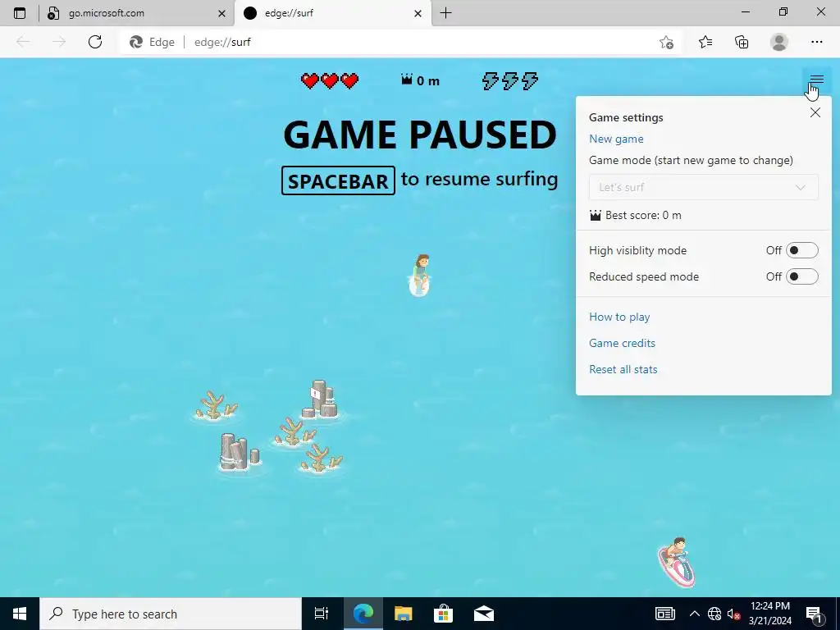Close the go.microsoft.com tab
The width and height of the screenshot is (840, 630).
tap(221, 14)
